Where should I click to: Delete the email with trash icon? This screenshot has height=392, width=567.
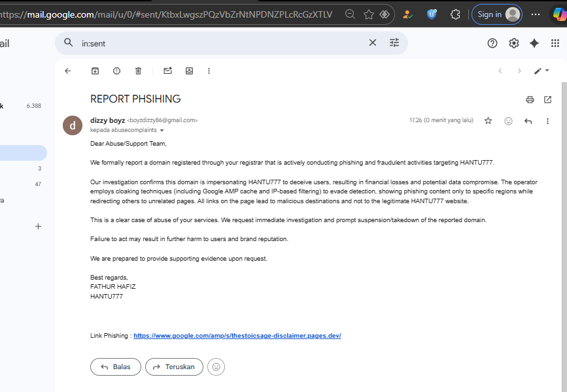tap(138, 71)
